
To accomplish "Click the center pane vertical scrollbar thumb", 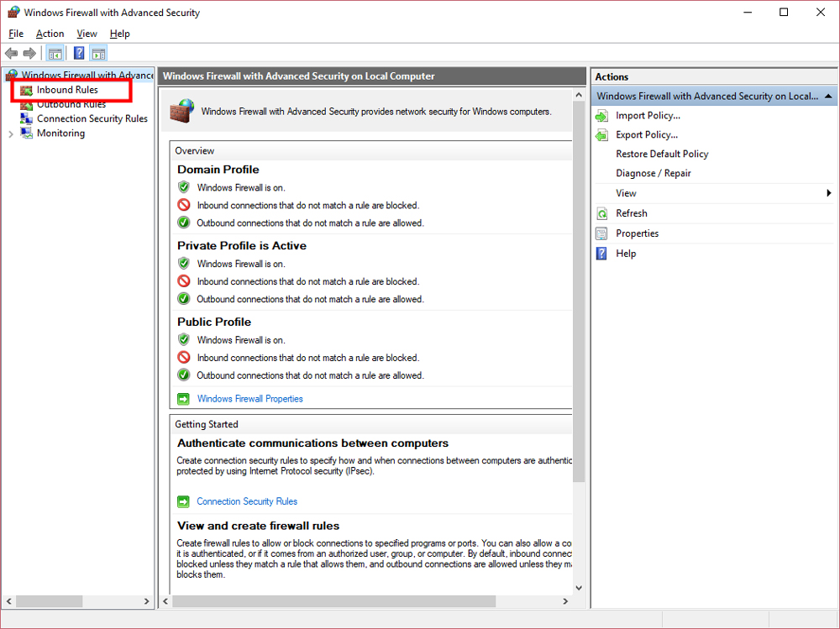I will click(579, 291).
